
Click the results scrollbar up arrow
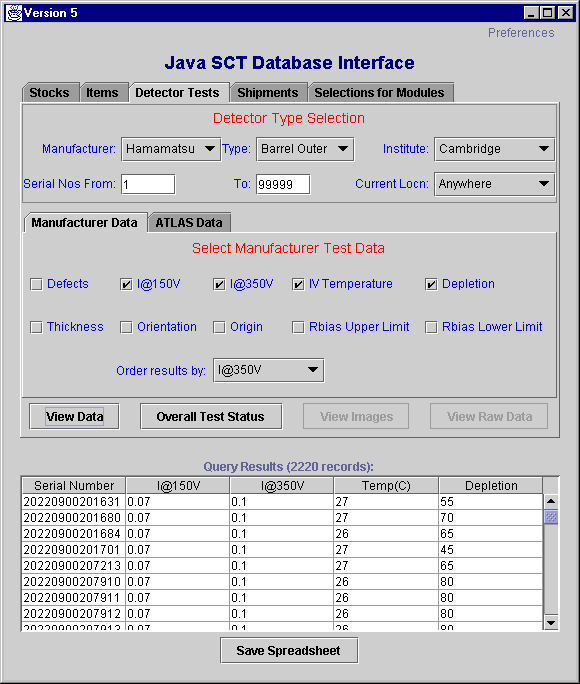(551, 501)
